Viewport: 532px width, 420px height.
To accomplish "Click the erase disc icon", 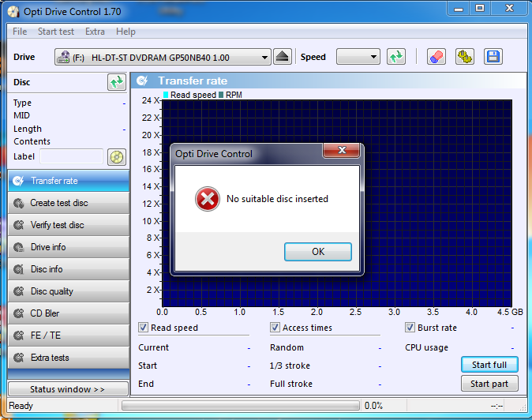I will 436,57.
